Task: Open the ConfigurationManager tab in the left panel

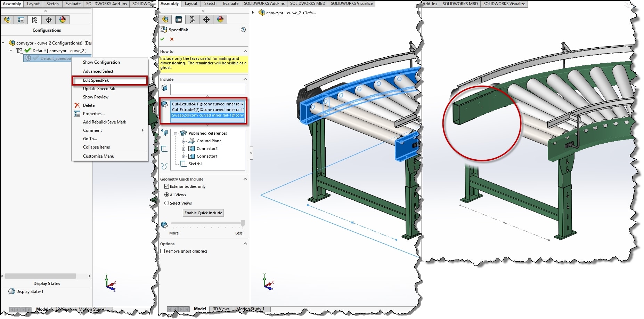Action: [x=35, y=20]
